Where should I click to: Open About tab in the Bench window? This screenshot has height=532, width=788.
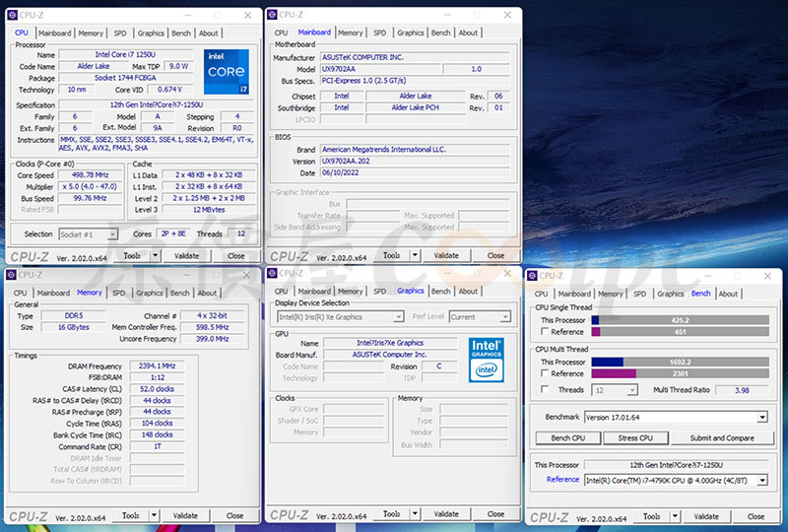(x=728, y=294)
